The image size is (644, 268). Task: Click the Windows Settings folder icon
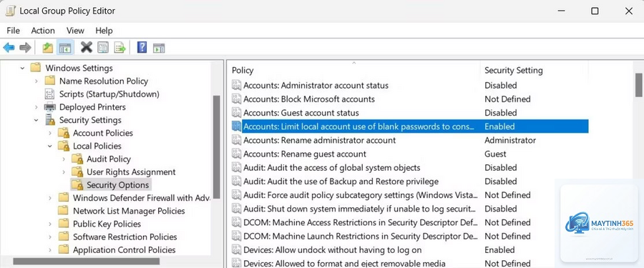coord(36,68)
